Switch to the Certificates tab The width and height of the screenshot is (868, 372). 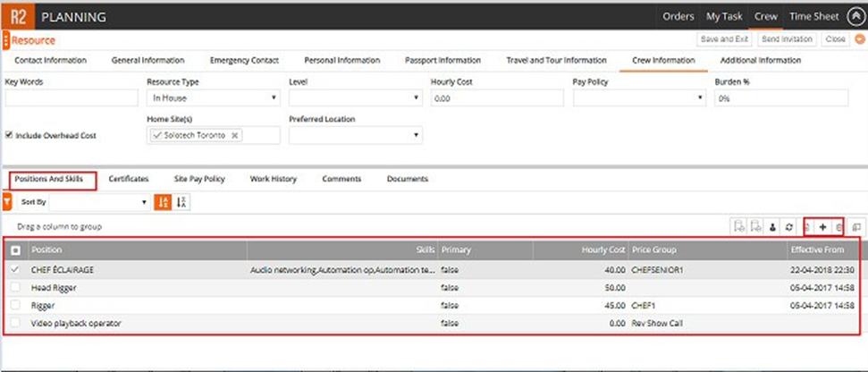(x=129, y=179)
